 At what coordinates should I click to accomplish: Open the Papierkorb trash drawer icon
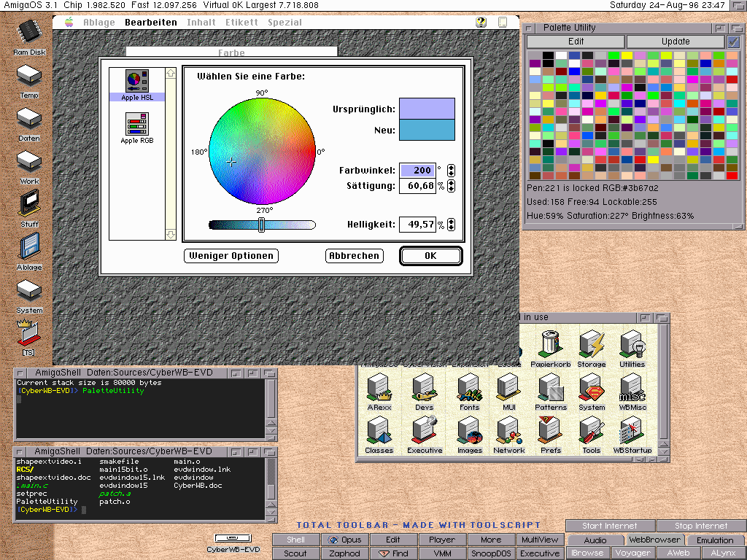tap(550, 346)
